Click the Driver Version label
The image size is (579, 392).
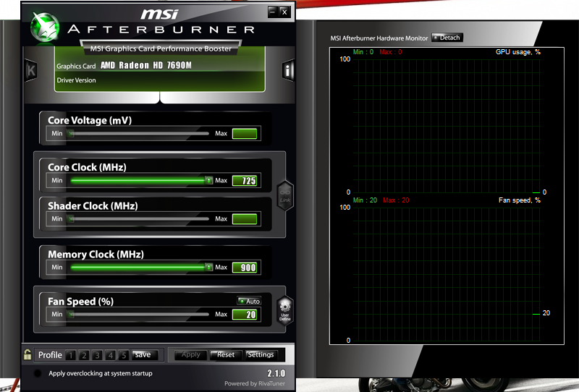(x=76, y=80)
